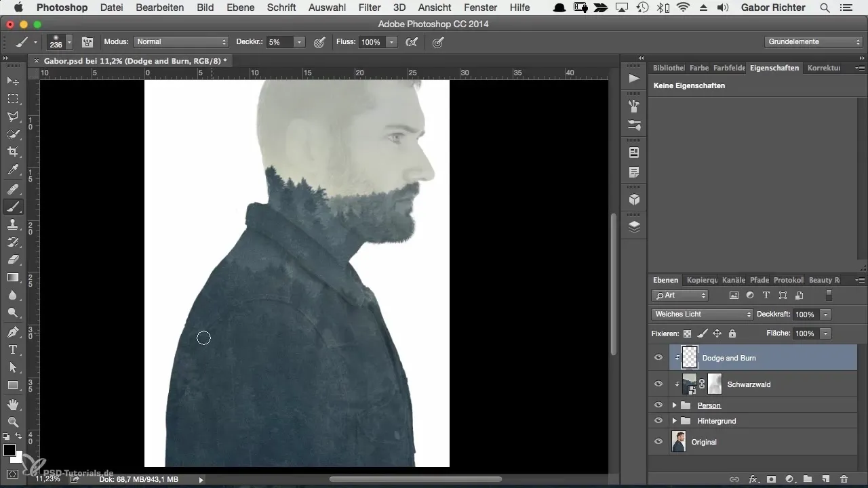The image size is (868, 488).
Task: Open the brush preset picker dropdown
Action: point(69,42)
